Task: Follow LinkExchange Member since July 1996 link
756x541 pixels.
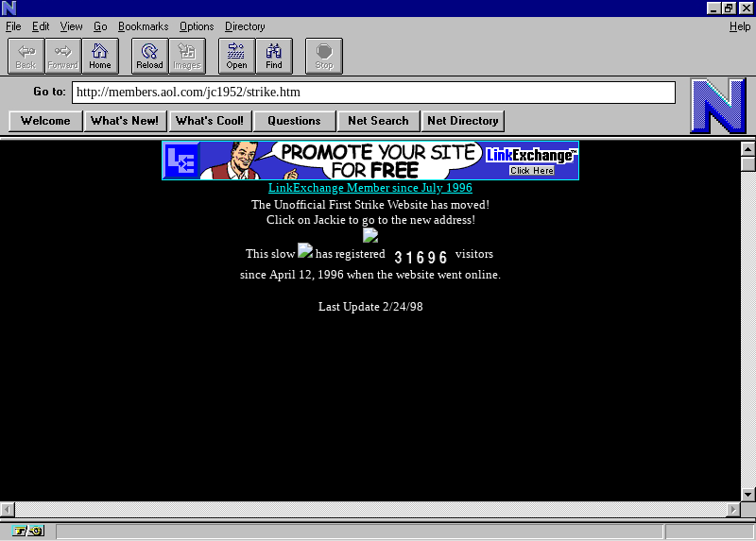Action: tap(369, 188)
